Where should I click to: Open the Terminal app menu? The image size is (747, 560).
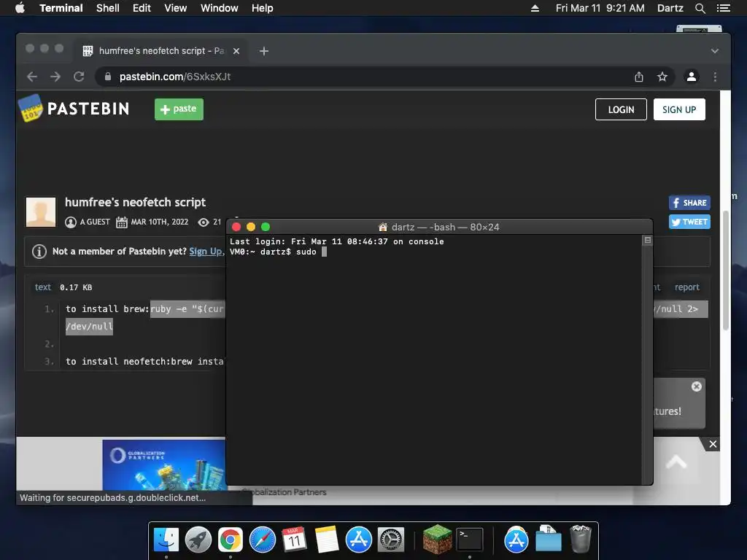(x=61, y=8)
